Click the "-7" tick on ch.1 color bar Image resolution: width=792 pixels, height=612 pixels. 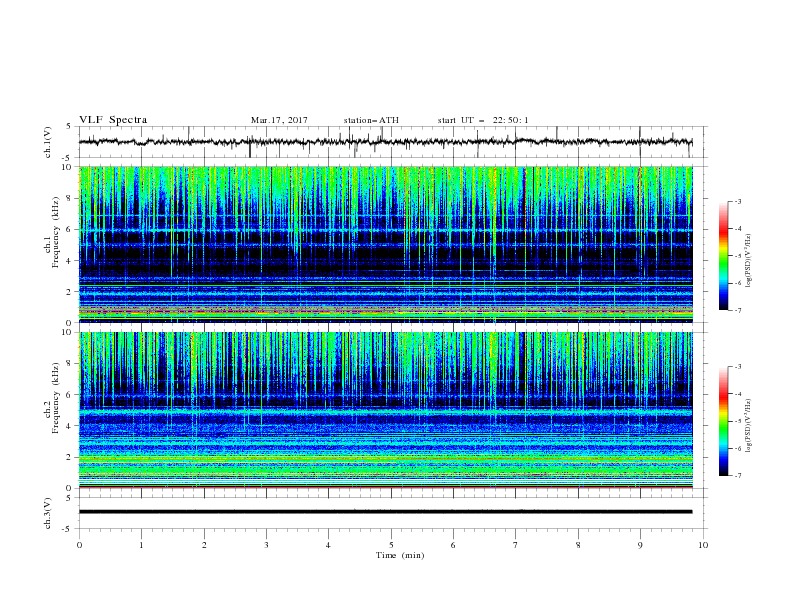(x=738, y=311)
